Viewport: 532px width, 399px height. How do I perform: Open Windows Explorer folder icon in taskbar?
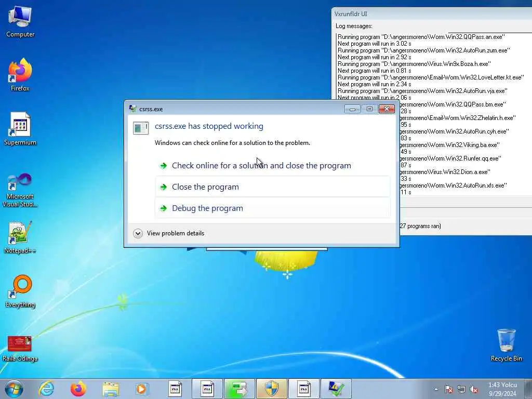pyautogui.click(x=111, y=389)
